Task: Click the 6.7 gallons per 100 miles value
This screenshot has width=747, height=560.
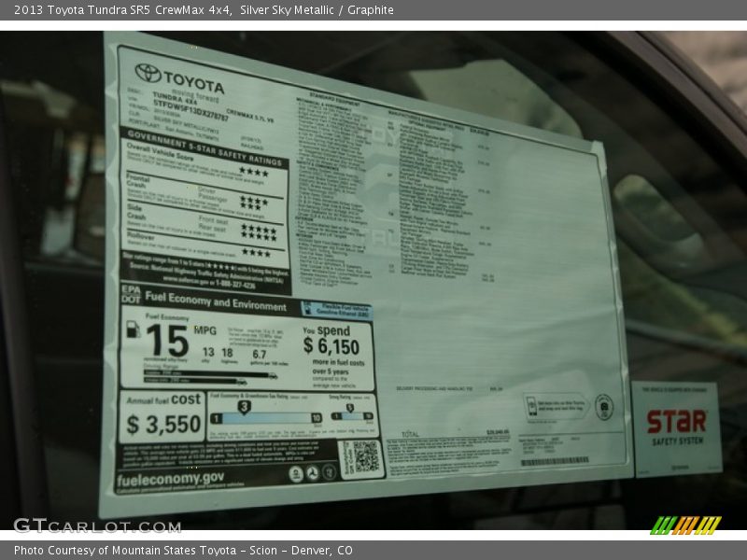Action: [260, 355]
